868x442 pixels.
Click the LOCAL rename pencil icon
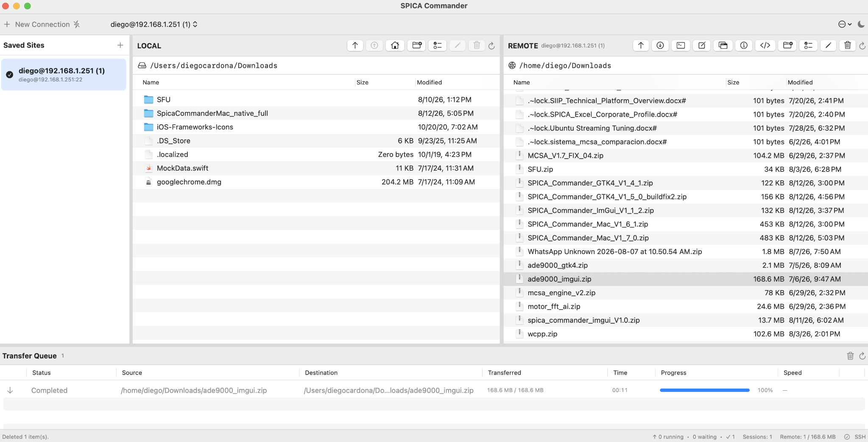coord(458,45)
